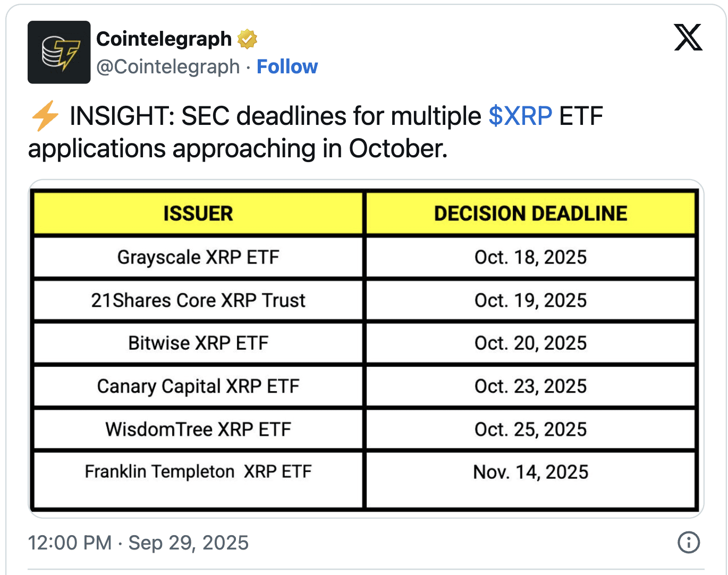The image size is (728, 575).
Task: Click the gold verified badge
Action: point(248,39)
